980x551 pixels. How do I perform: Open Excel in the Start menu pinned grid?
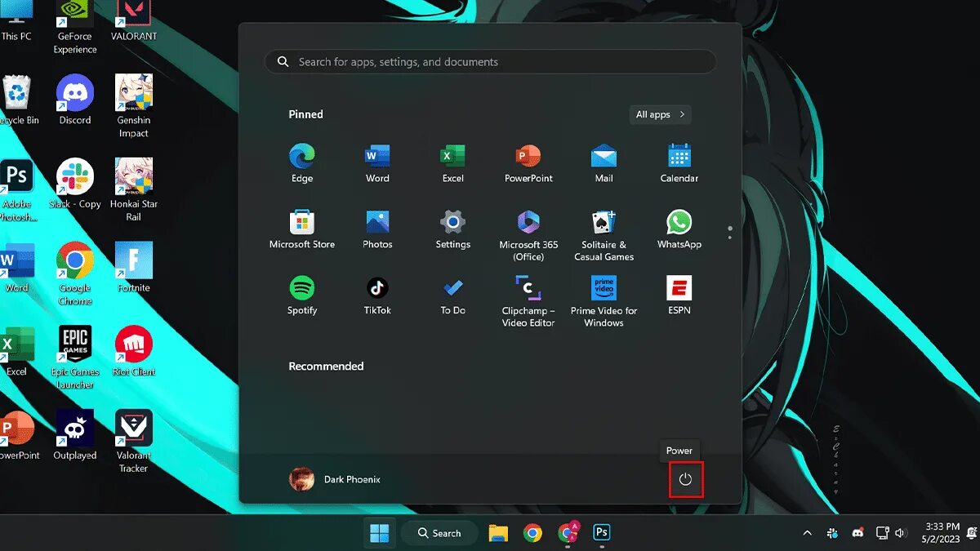pyautogui.click(x=452, y=163)
